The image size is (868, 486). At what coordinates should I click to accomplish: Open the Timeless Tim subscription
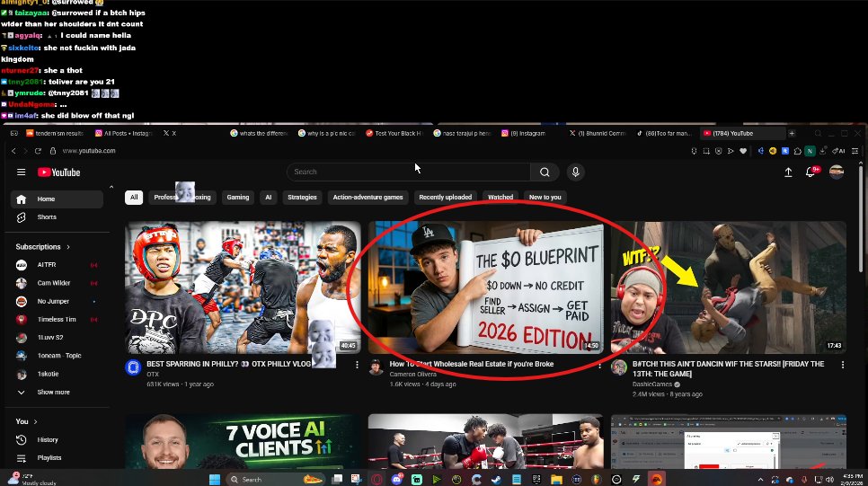[x=57, y=320]
